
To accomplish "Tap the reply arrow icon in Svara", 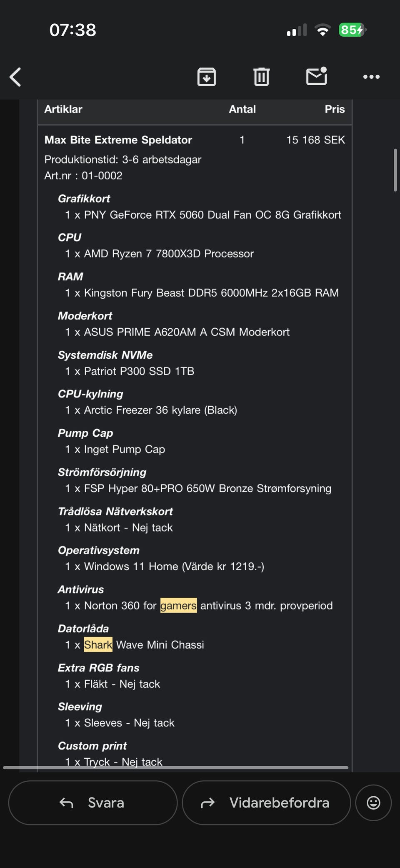I will [x=66, y=803].
